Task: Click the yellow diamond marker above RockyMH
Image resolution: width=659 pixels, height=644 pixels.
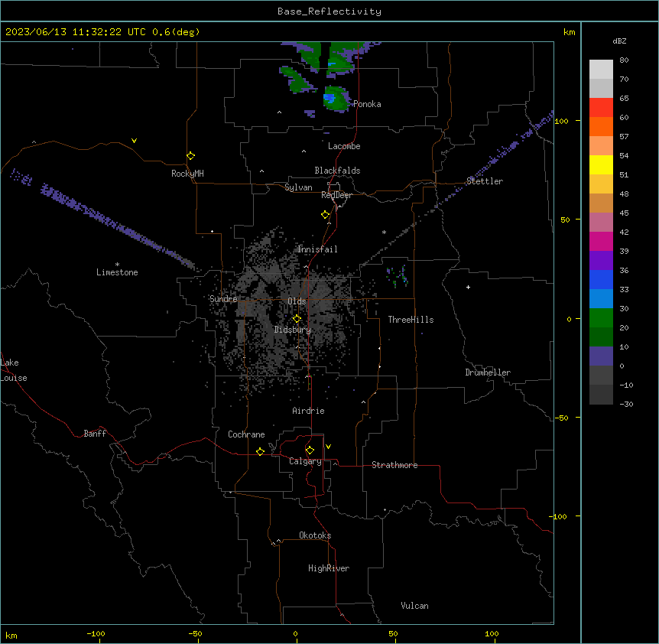Action: (190, 155)
